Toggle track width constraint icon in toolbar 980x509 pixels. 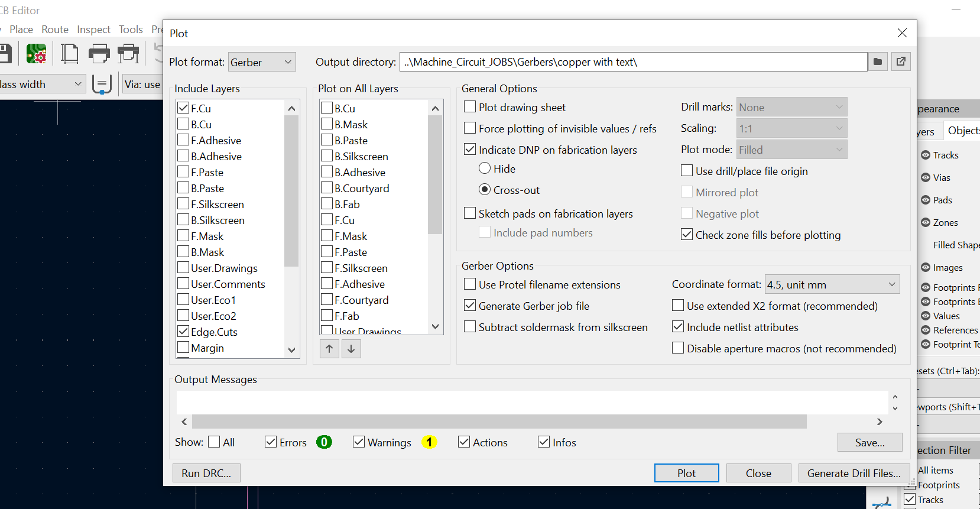click(102, 85)
